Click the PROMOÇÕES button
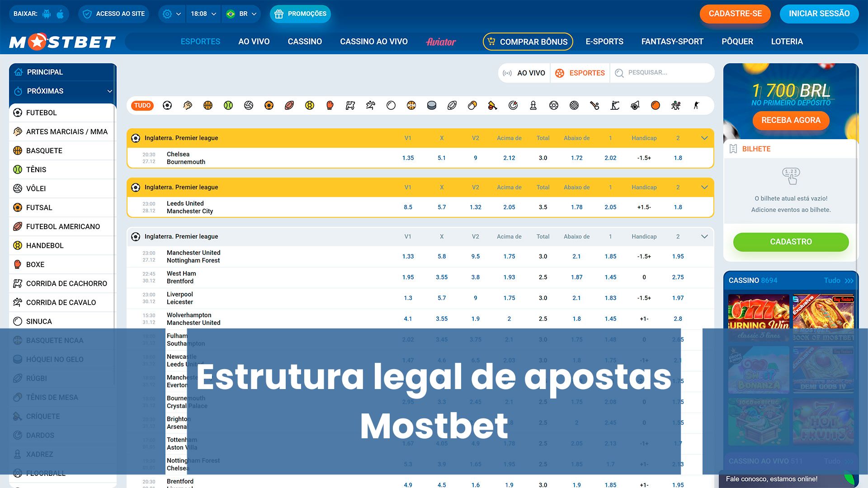868x488 pixels. pyautogui.click(x=300, y=14)
